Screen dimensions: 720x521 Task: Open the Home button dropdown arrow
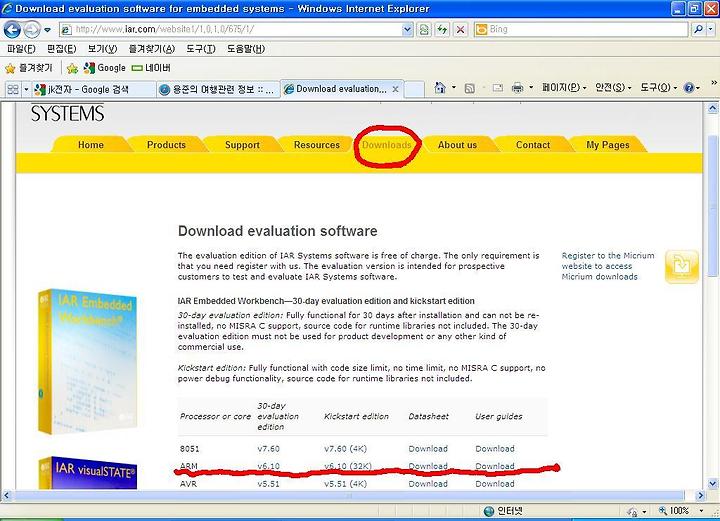click(x=454, y=88)
